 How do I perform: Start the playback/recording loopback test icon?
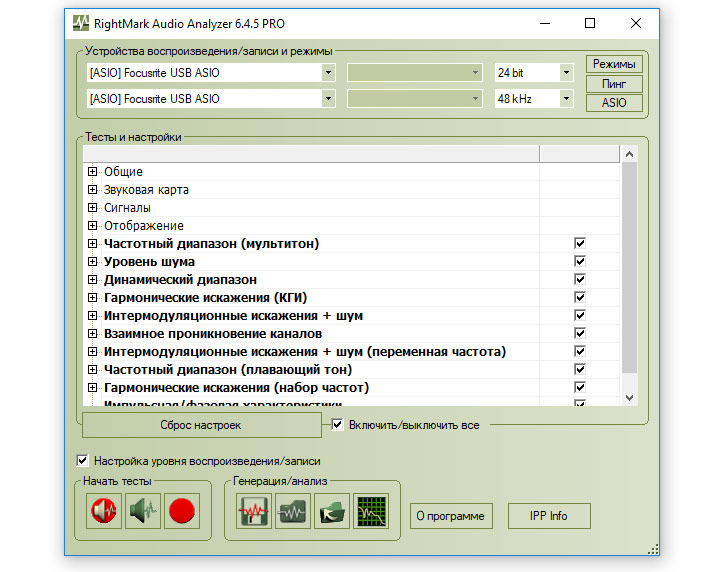coord(104,511)
